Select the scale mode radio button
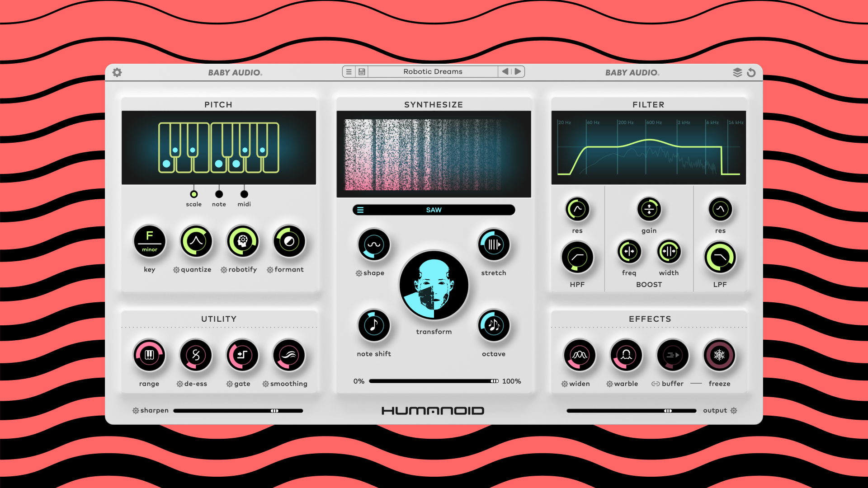Viewport: 868px width, 488px height. (x=193, y=194)
